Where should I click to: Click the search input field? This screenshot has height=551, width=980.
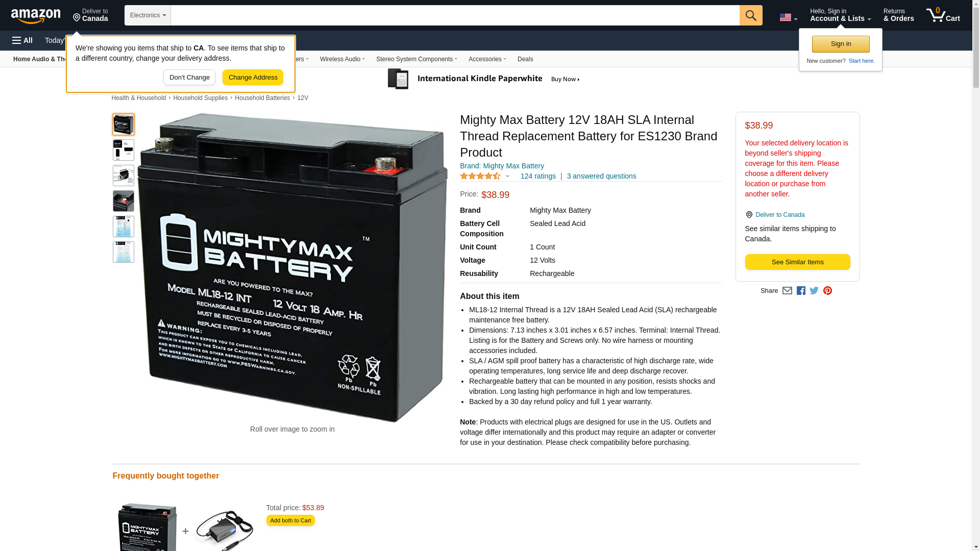pos(455,15)
